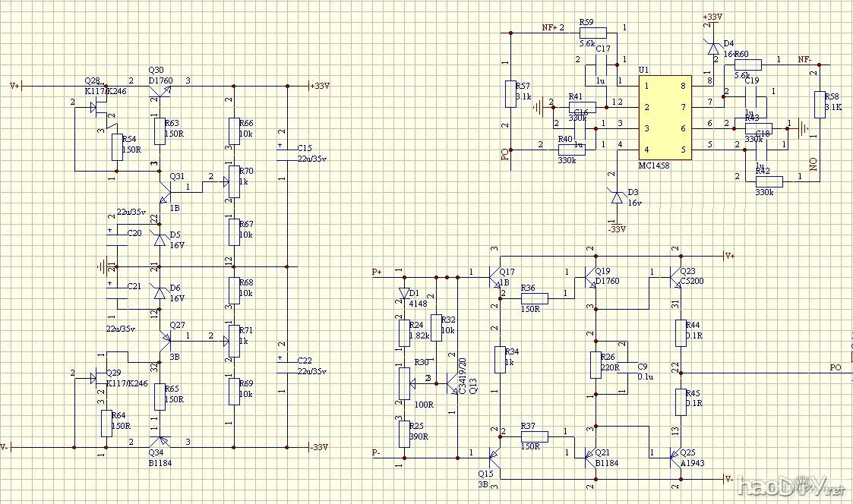Click the Q34 B1184 transistor
853x504 pixels.
[158, 442]
